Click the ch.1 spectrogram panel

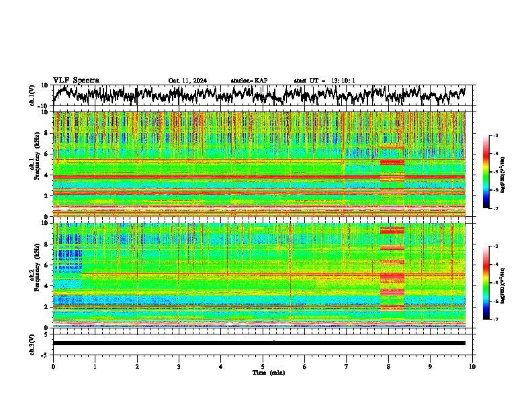tap(259, 164)
